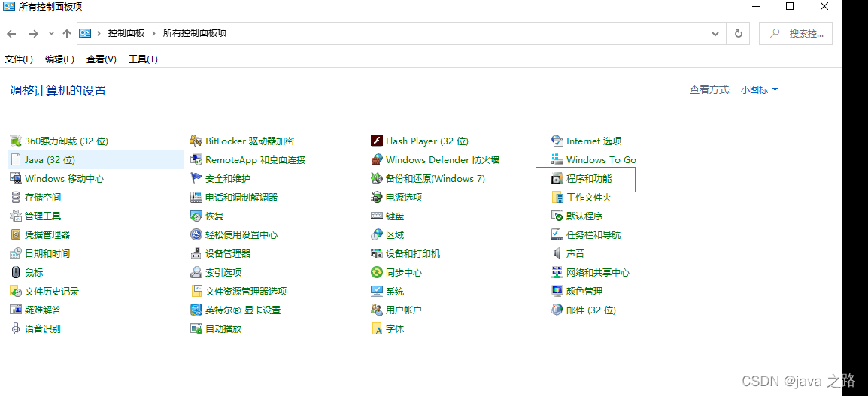Click the 控制面板 breadcrumb
The height and width of the screenshot is (396, 868).
click(x=126, y=33)
